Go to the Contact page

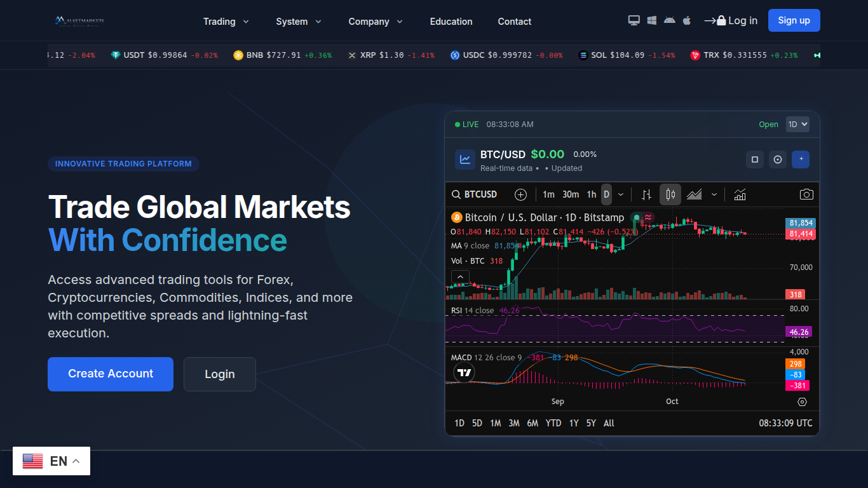(x=515, y=22)
